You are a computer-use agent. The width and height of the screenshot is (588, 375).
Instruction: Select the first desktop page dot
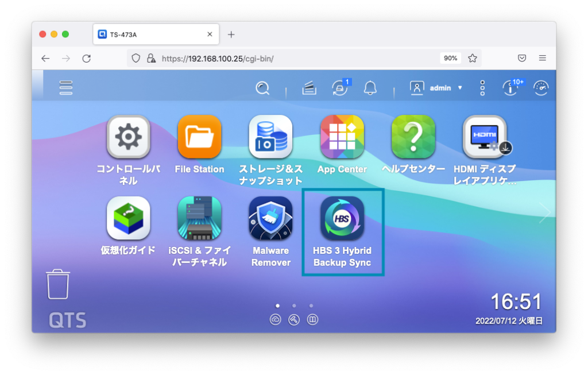(277, 306)
